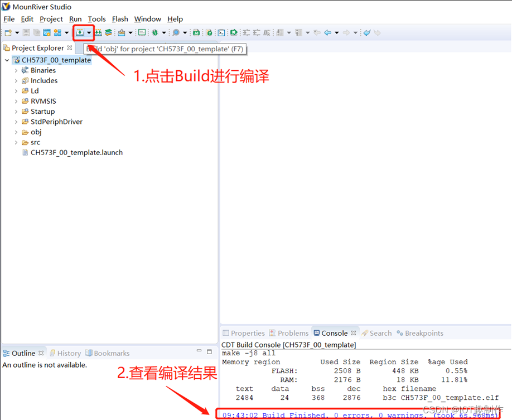Click the Back navigation blue arrow
This screenshot has height=420, width=512.
pyautogui.click(x=328, y=33)
